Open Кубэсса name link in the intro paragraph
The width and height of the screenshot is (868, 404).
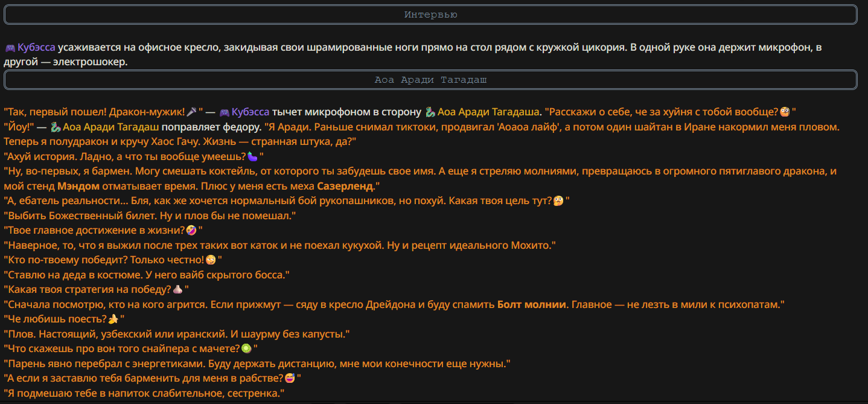(x=36, y=48)
